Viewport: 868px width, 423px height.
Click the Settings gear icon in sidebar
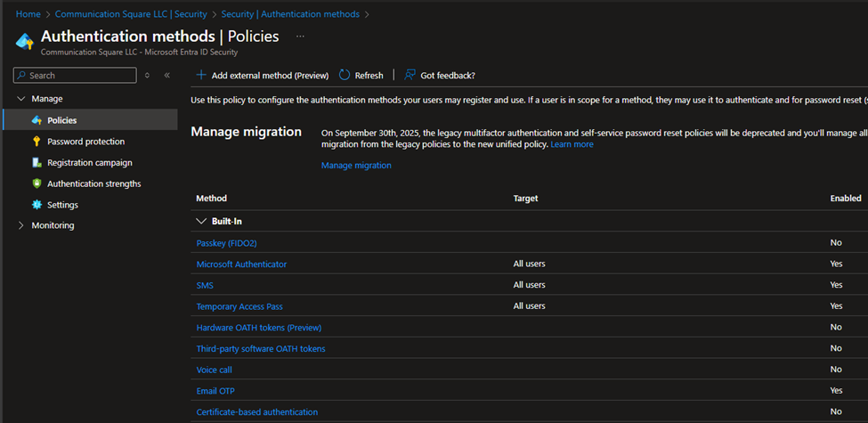pyautogui.click(x=37, y=205)
